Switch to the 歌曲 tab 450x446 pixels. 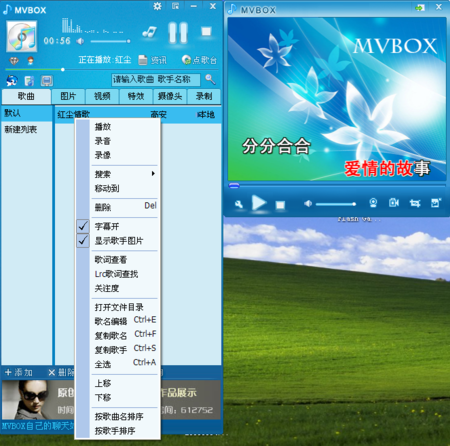(x=26, y=96)
